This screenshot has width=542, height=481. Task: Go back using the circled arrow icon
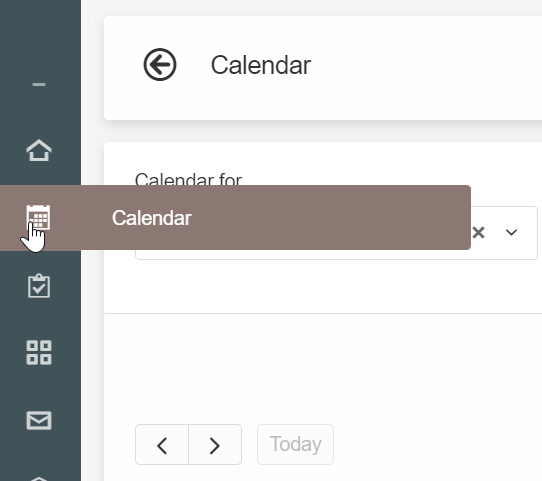[160, 65]
